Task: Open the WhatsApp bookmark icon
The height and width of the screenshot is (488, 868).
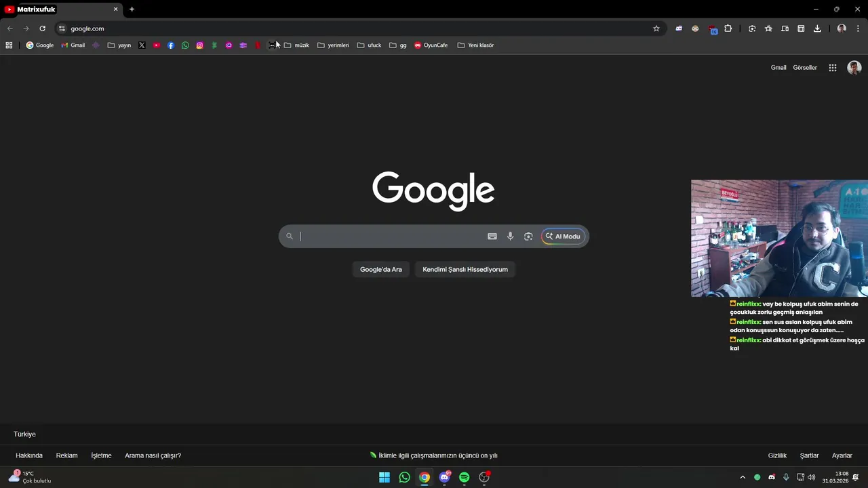Action: [185, 45]
